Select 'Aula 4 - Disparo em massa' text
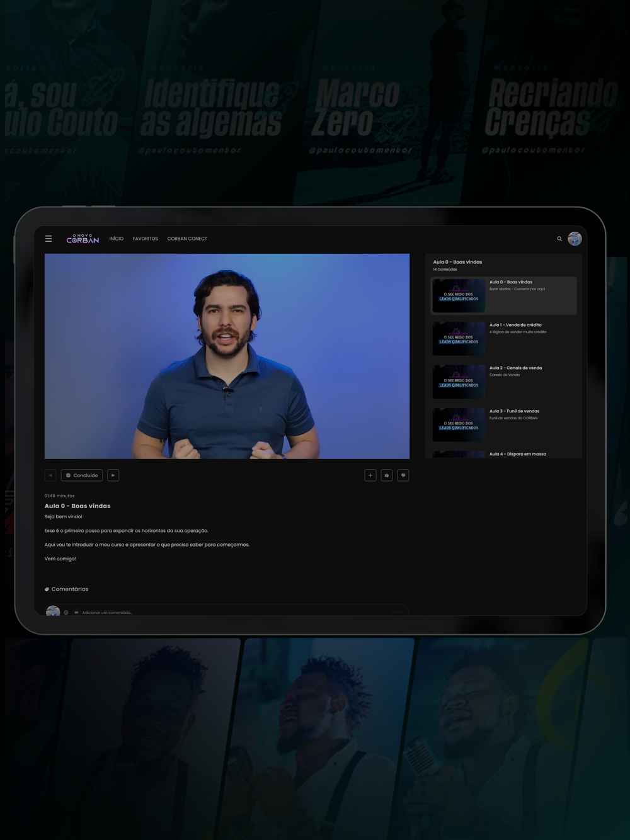The image size is (630, 840). pos(518,454)
